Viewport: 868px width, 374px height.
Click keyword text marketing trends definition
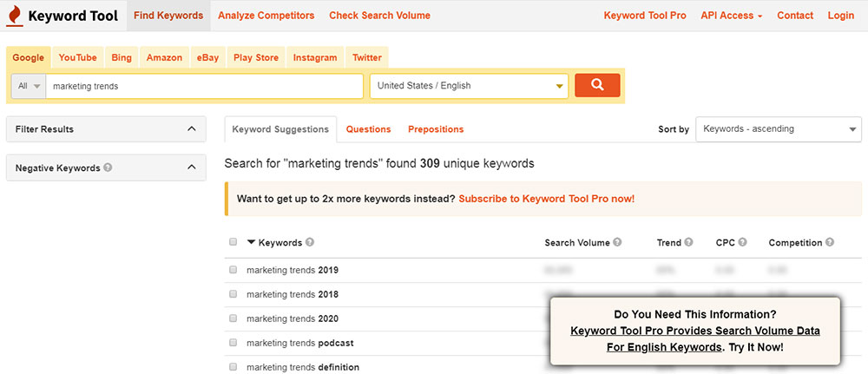(x=303, y=367)
